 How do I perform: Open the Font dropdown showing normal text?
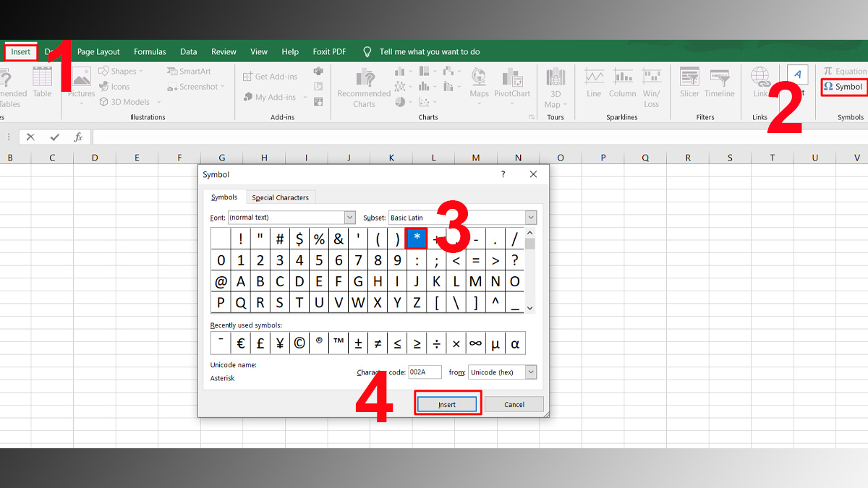[350, 218]
